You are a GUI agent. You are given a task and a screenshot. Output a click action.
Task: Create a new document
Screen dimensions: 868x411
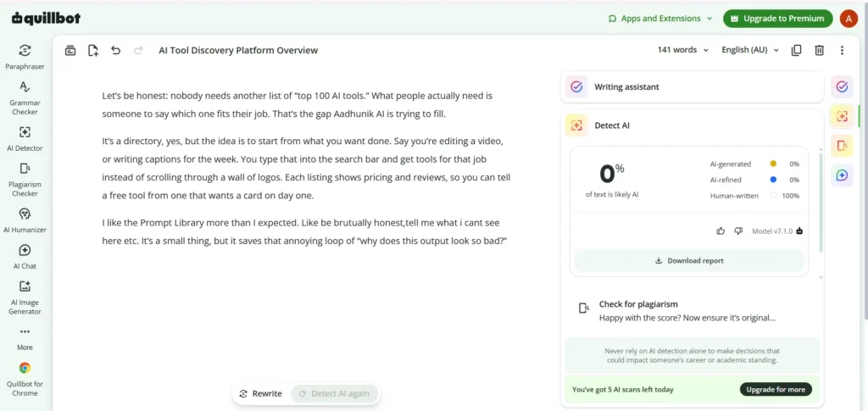point(93,50)
